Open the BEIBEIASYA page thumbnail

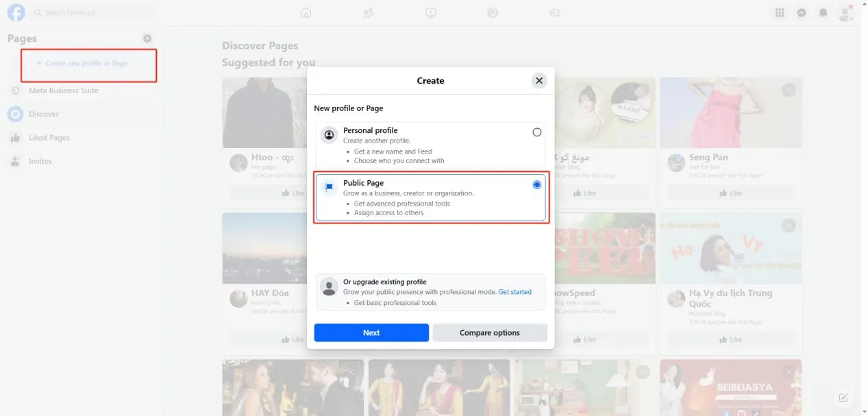pyautogui.click(x=730, y=387)
